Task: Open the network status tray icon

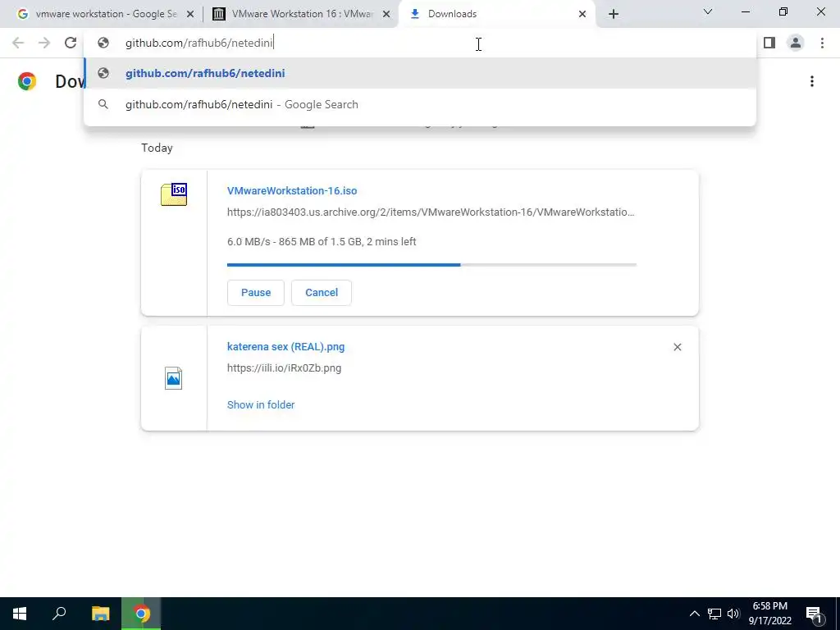Action: tap(714, 614)
